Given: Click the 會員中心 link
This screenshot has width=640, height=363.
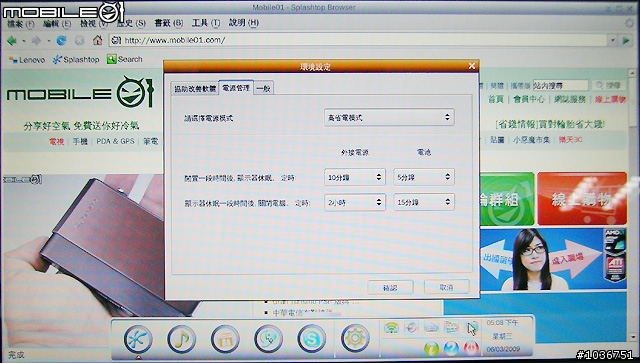Looking at the screenshot, I should [x=529, y=99].
